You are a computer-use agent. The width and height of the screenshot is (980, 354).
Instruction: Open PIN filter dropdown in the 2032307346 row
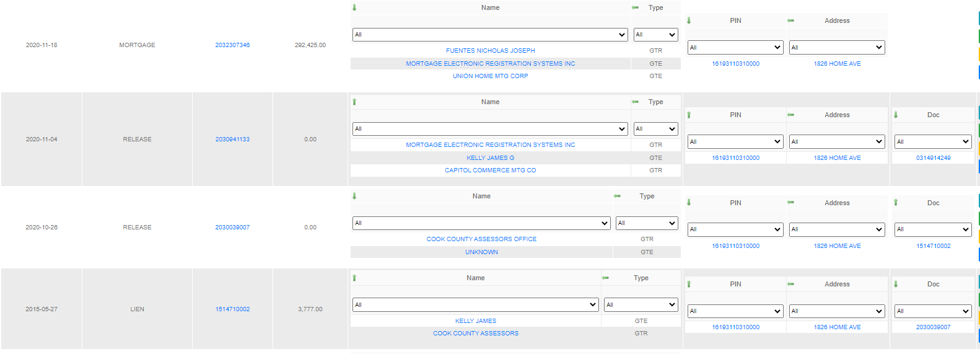(x=735, y=48)
